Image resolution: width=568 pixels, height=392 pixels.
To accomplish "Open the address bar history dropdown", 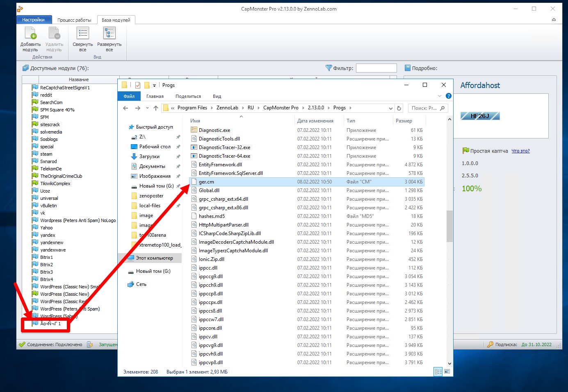I will [x=391, y=108].
